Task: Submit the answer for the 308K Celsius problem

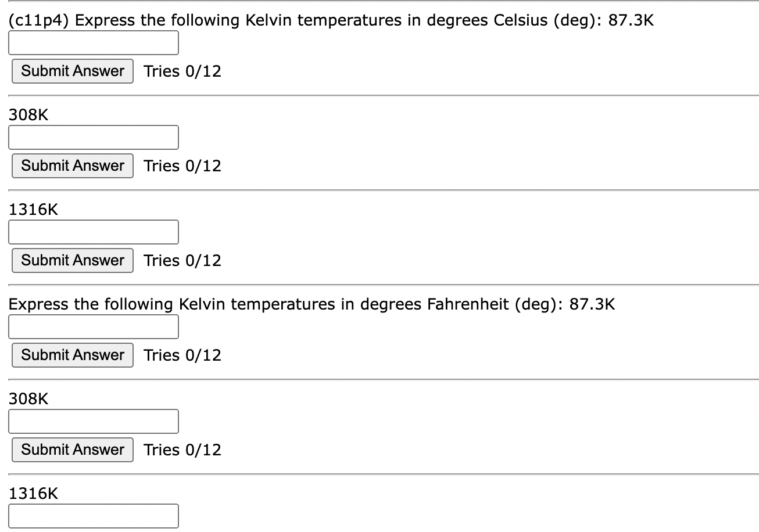Action: pyautogui.click(x=72, y=166)
